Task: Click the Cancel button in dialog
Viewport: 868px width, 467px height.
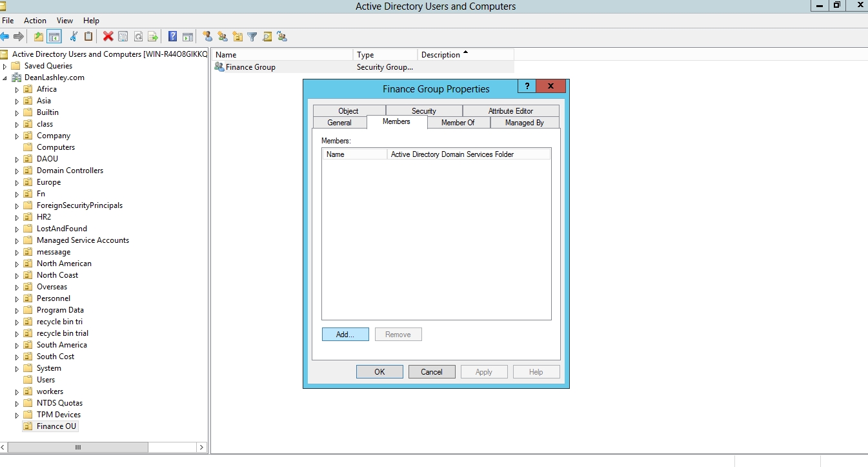Action: tap(432, 372)
